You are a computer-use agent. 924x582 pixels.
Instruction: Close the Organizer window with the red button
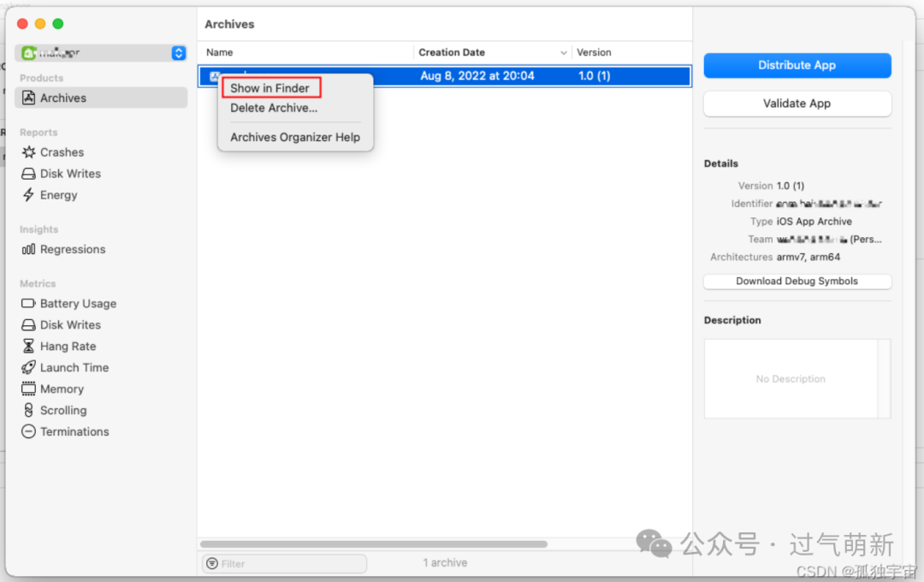[x=22, y=24]
